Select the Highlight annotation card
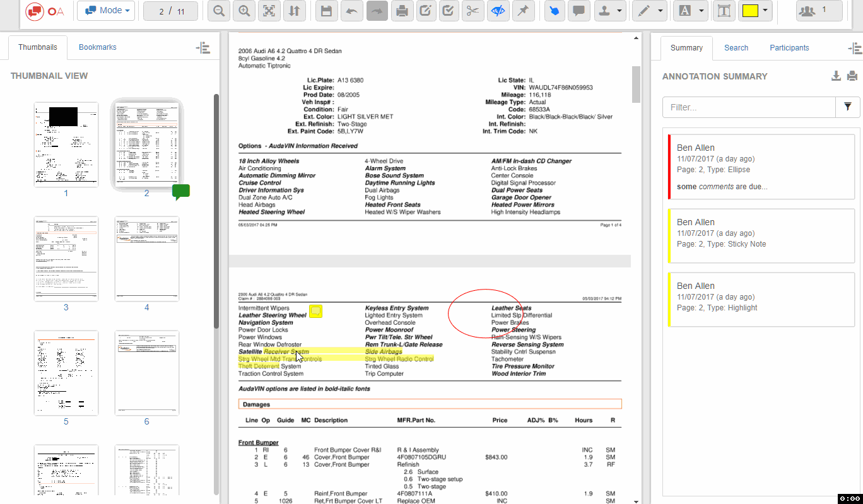The image size is (863, 504). click(761, 300)
